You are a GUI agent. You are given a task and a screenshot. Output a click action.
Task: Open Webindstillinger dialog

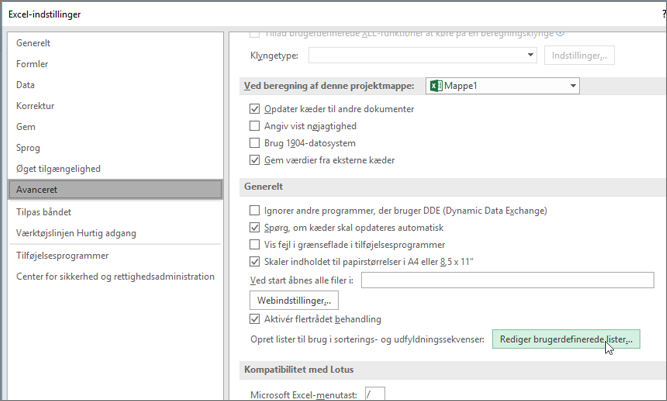[x=294, y=301]
